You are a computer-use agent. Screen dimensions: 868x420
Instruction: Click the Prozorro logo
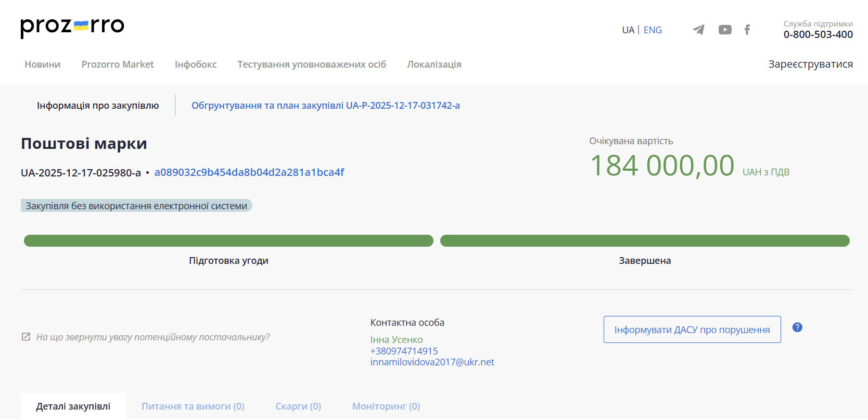72,27
